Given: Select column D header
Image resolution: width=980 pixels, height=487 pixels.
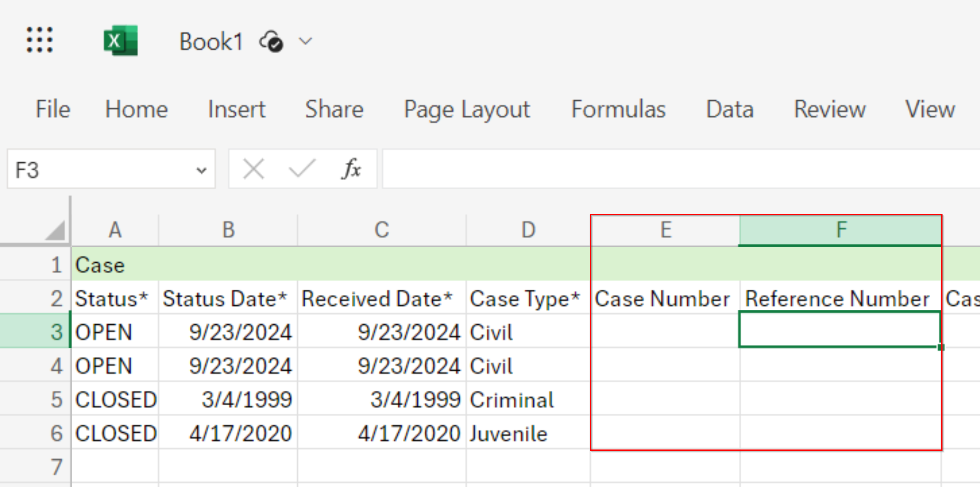Looking at the screenshot, I should 528,230.
